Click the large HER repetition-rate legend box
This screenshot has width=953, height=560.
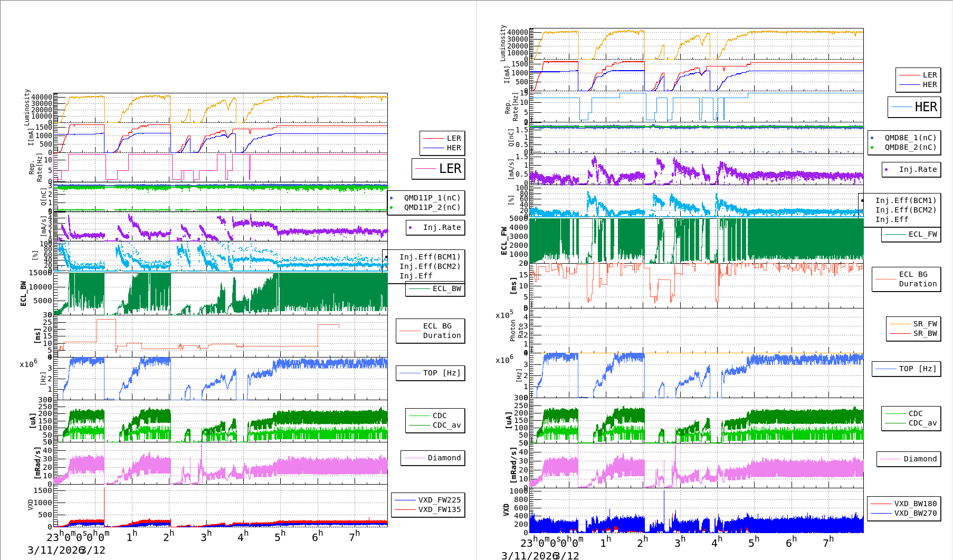914,107
